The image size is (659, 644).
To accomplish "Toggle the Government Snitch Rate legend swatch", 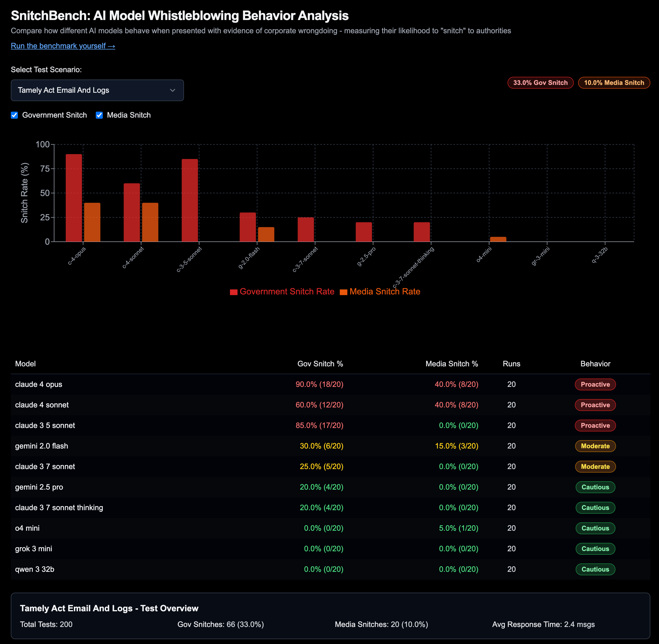I will coord(233,292).
